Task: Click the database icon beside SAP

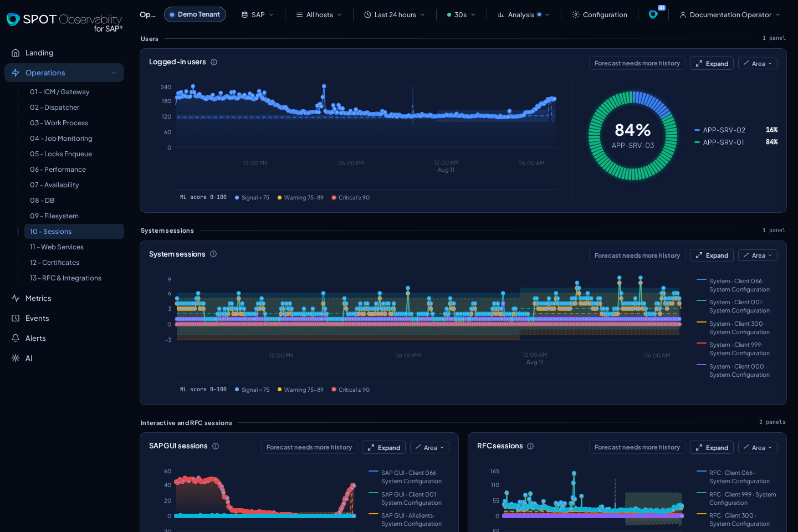Action: [244, 15]
